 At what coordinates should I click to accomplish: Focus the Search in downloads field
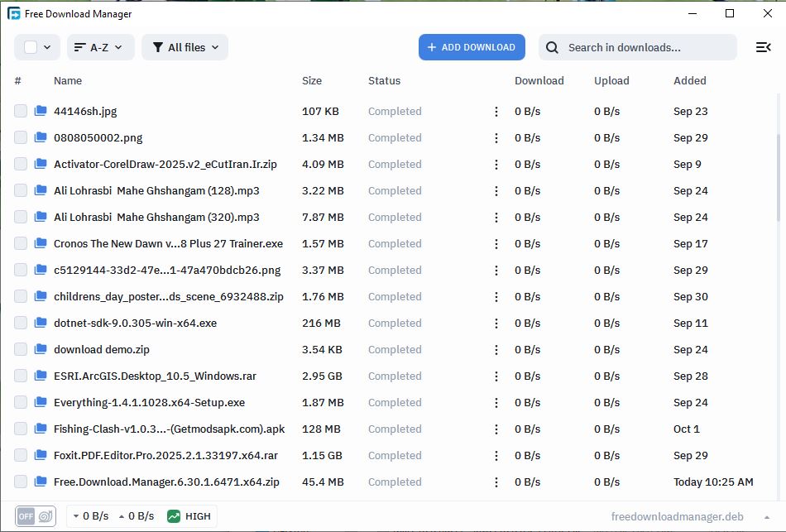click(x=645, y=48)
